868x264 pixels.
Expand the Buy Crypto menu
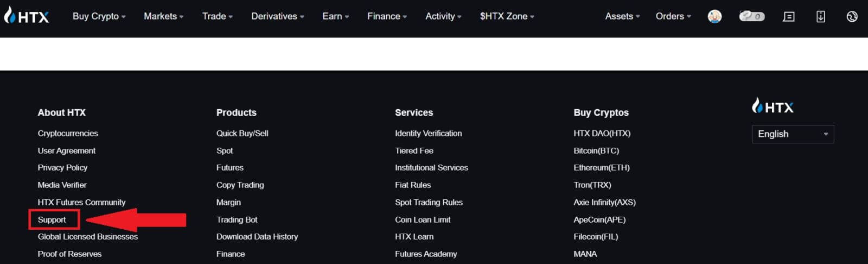99,16
